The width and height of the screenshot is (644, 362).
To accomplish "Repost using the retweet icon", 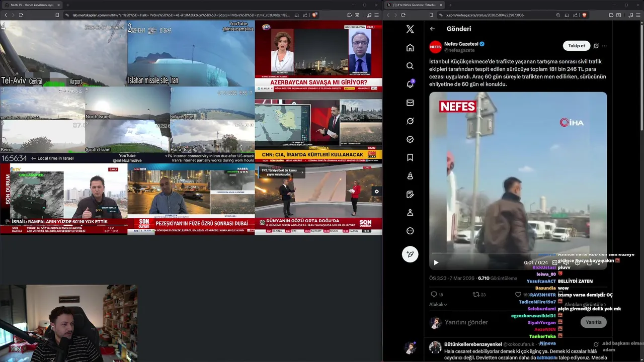I will [476, 294].
